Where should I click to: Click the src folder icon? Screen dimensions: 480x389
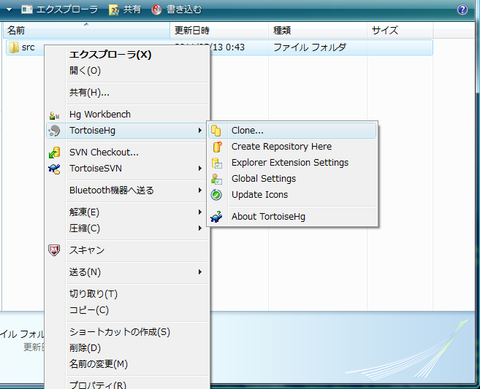14,47
